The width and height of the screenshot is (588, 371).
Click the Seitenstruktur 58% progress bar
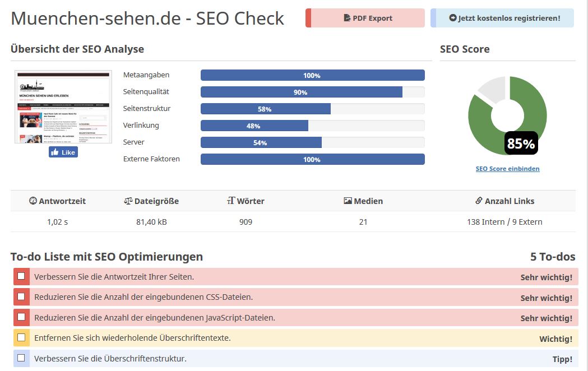coord(313,109)
